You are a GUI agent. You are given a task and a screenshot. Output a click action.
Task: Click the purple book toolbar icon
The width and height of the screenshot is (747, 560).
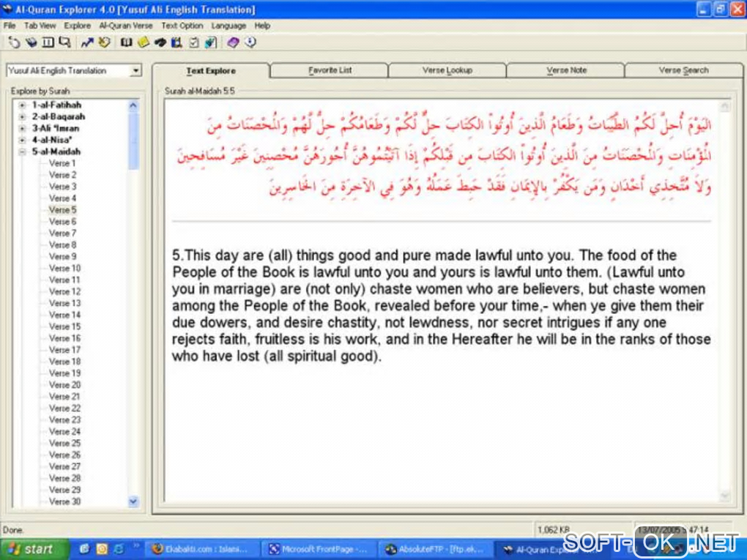tap(233, 43)
